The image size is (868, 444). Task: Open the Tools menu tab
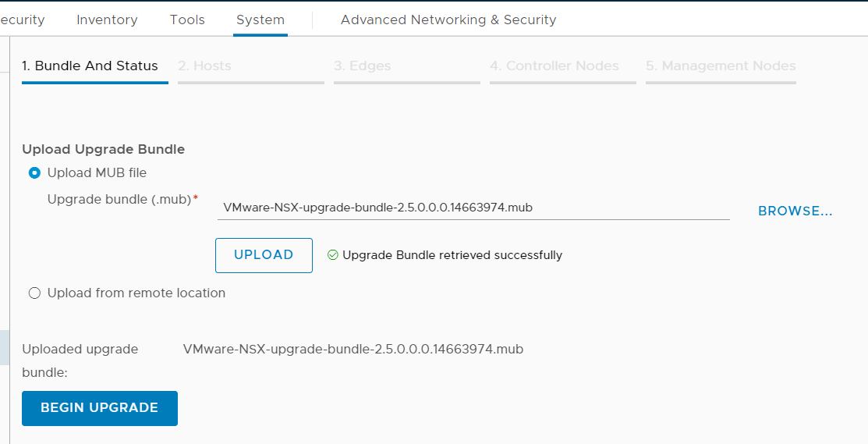tap(187, 20)
